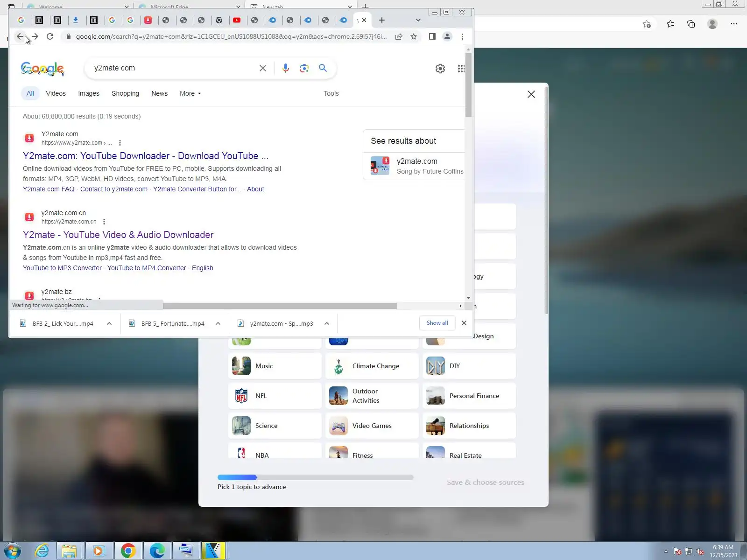Close the Chrome downloads bar

click(464, 323)
